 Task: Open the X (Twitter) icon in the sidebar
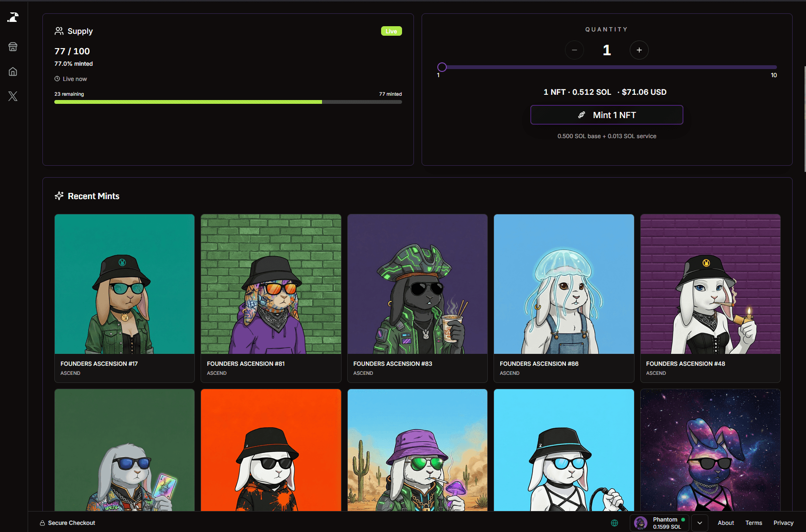click(13, 96)
